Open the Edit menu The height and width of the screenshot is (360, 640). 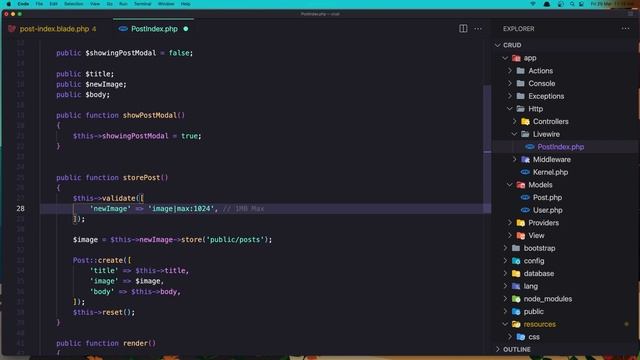(x=53, y=4)
